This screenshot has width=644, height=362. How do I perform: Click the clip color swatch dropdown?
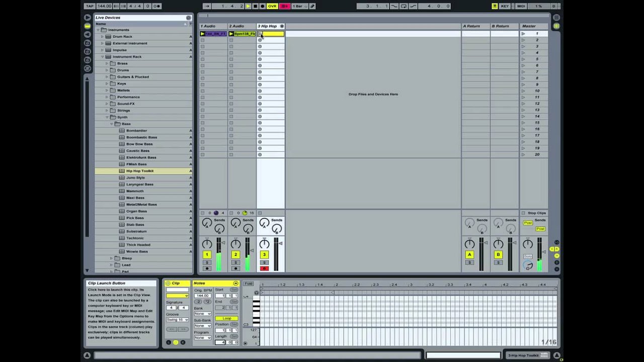177,296
